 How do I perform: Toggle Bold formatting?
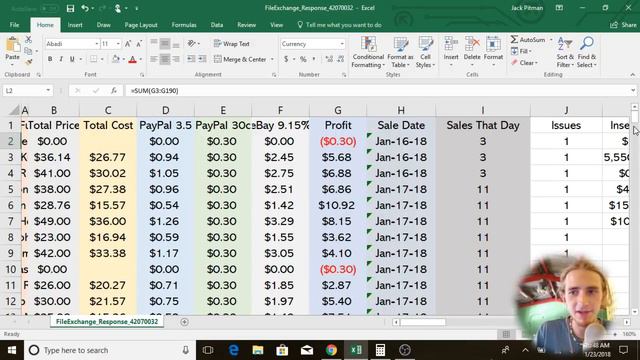(50, 59)
